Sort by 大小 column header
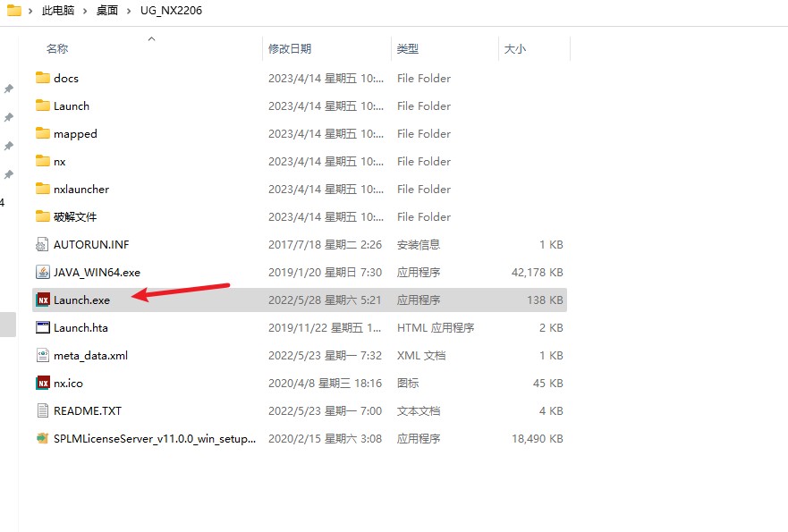This screenshot has width=788, height=532. (x=515, y=48)
